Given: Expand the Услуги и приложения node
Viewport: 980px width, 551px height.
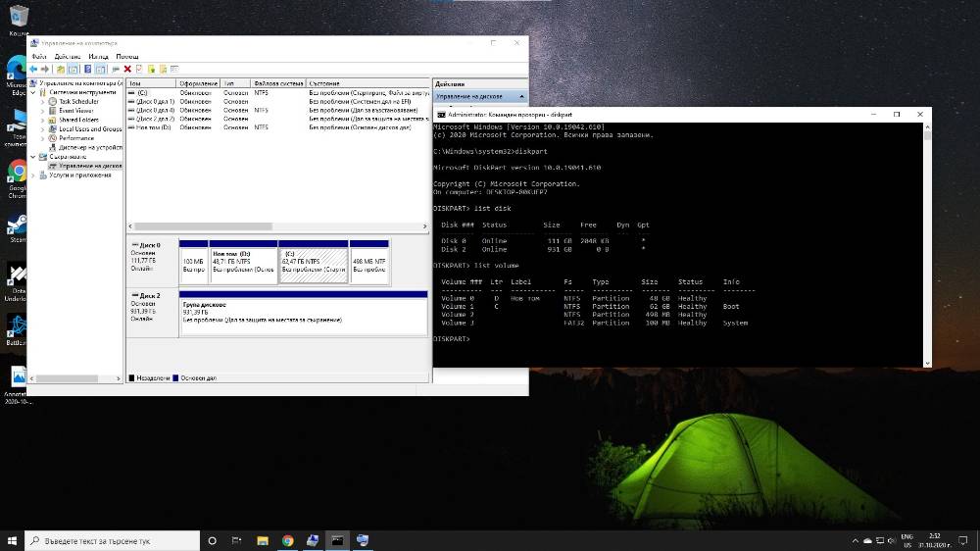Looking at the screenshot, I should click(33, 175).
